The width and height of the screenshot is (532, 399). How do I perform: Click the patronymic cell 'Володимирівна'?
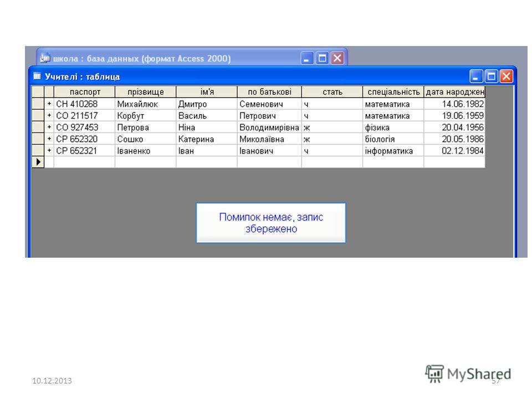[x=269, y=127]
